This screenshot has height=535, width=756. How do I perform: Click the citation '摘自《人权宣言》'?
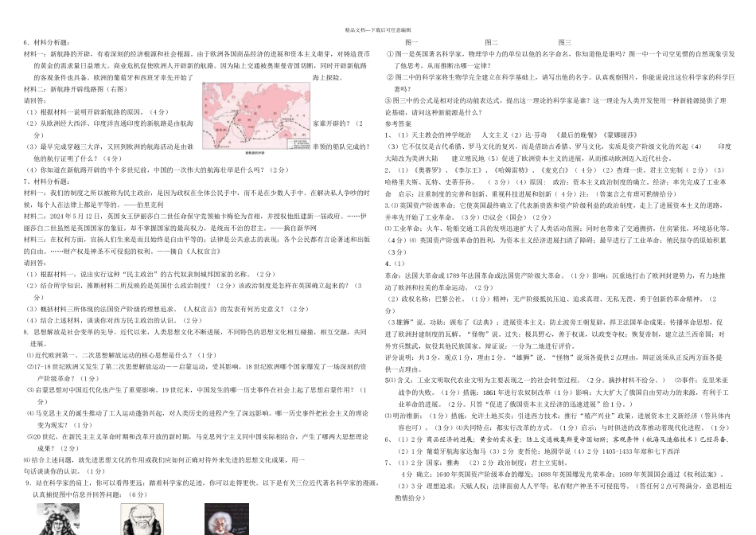[x=193, y=252]
